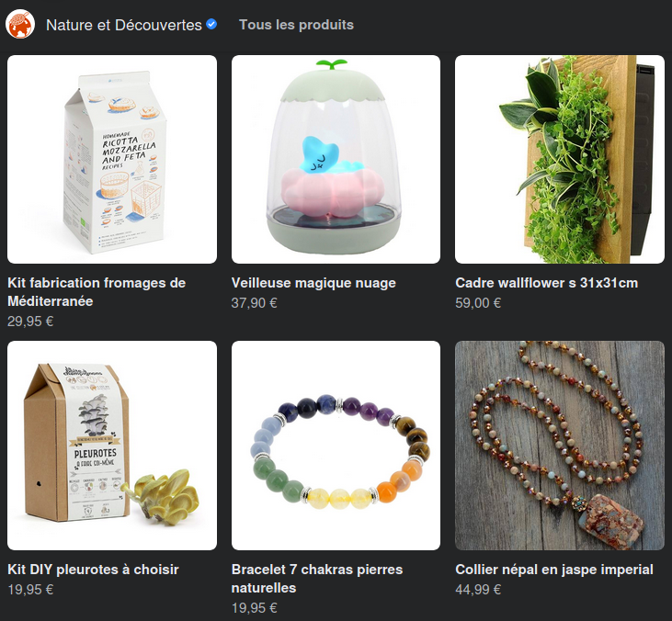Click the 37,90 € price label

pyautogui.click(x=254, y=303)
